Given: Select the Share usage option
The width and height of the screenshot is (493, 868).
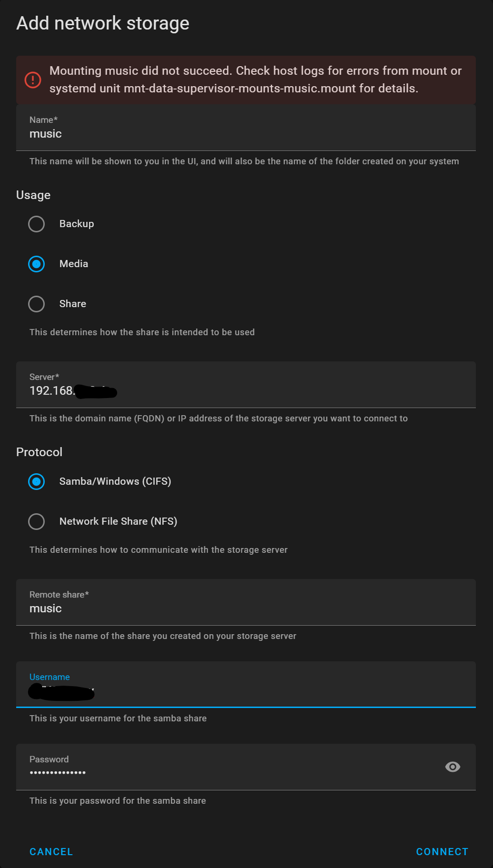Looking at the screenshot, I should (36, 304).
